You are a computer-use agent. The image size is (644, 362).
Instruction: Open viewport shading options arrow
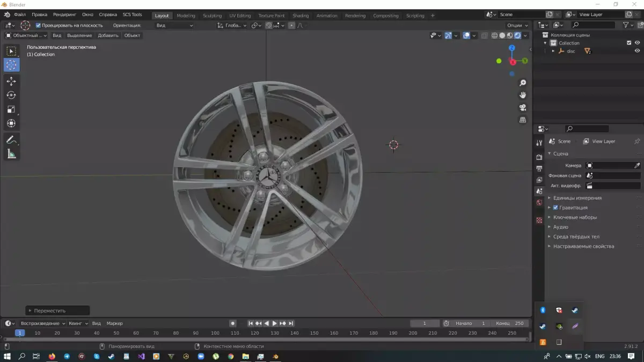(x=525, y=35)
